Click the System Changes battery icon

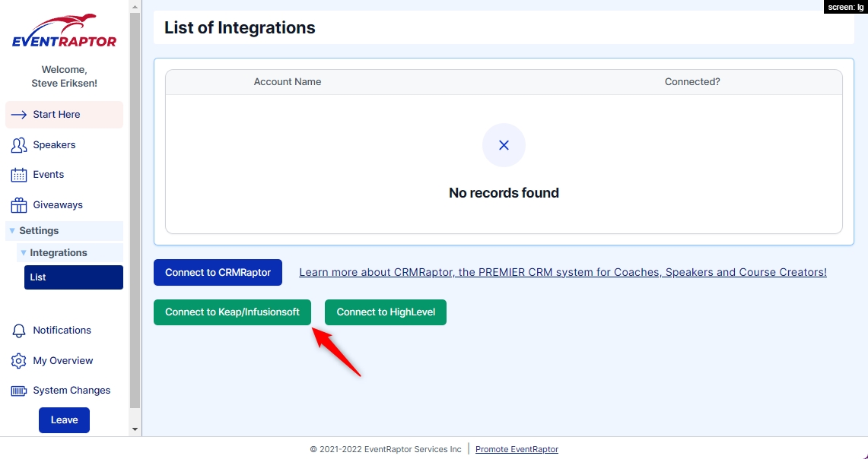pos(19,391)
